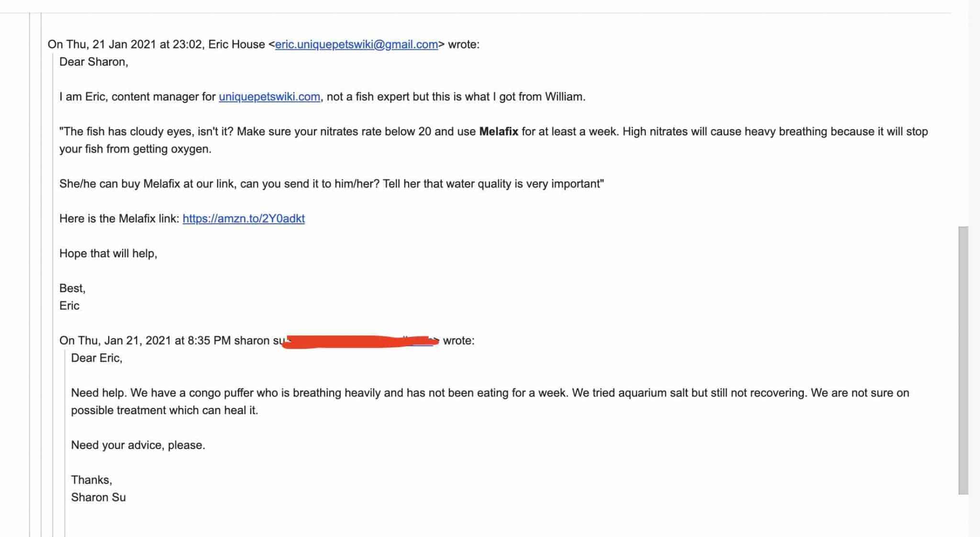Click the 'Here is the Melafix link:' label
The height and width of the screenshot is (537, 980).
pyautogui.click(x=120, y=219)
